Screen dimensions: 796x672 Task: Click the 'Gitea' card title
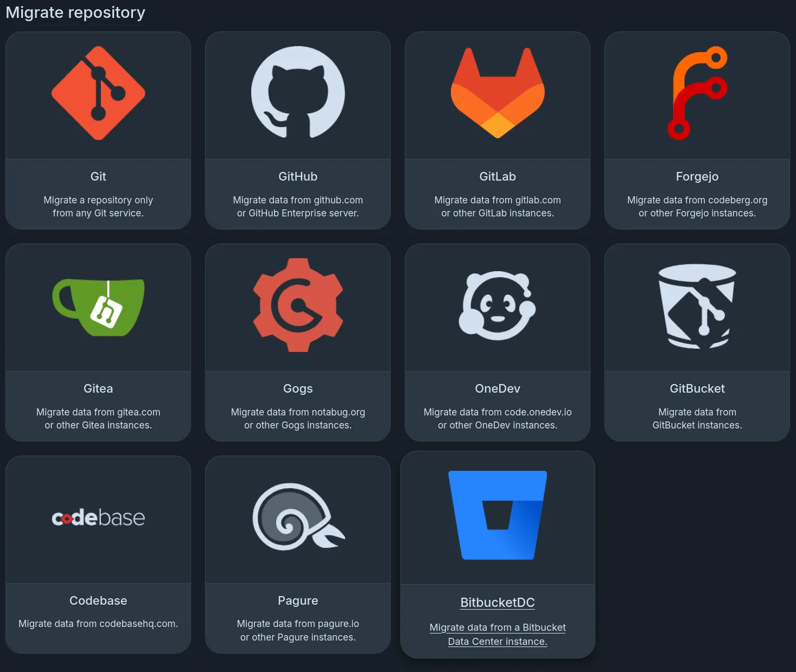[98, 388]
